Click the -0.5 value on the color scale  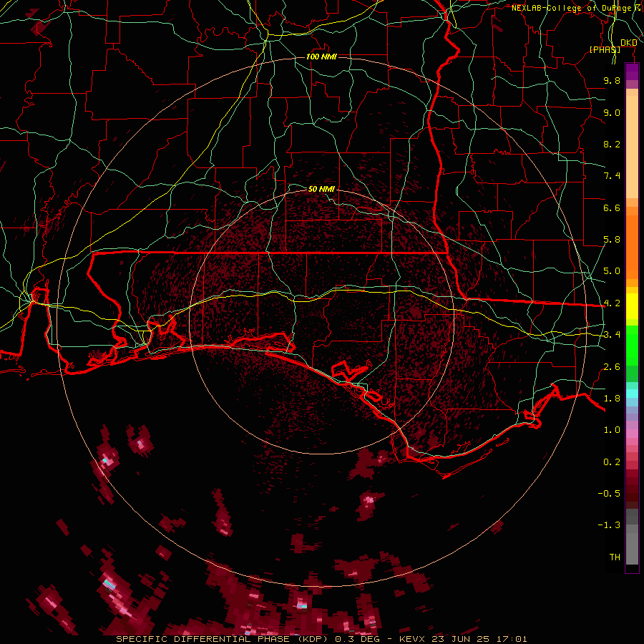[609, 494]
